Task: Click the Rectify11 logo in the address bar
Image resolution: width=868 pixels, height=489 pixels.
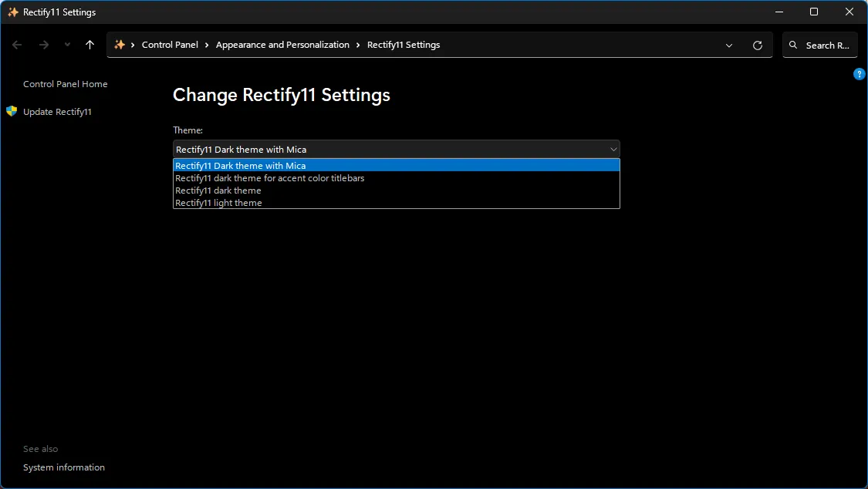Action: click(x=120, y=45)
